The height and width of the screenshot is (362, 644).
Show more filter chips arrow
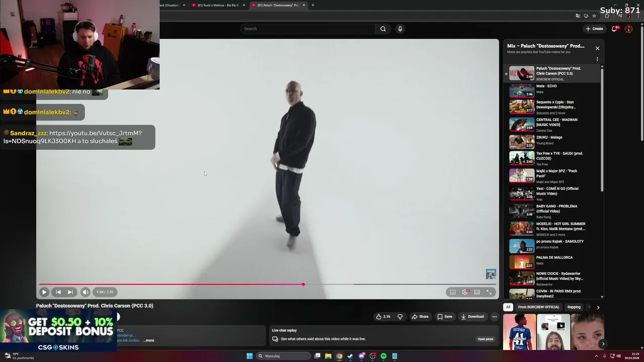point(598,307)
